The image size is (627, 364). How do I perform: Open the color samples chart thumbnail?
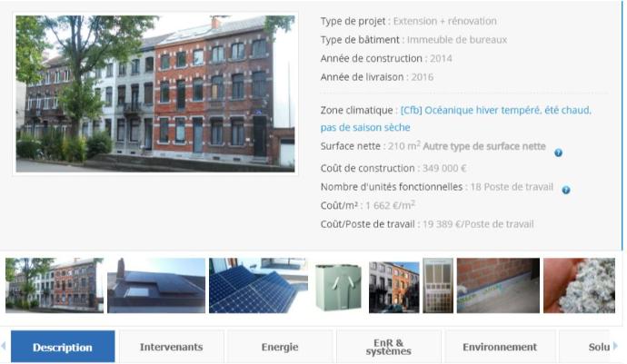(x=438, y=285)
